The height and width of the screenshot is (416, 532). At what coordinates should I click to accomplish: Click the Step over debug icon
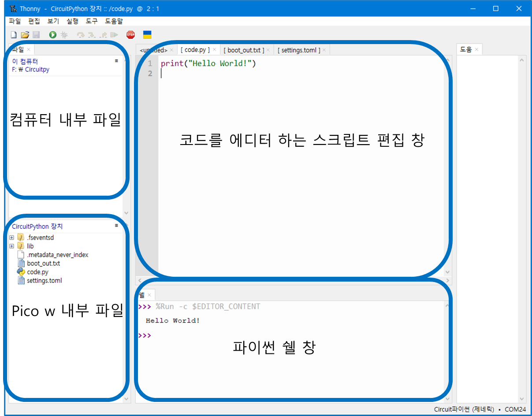pos(81,35)
